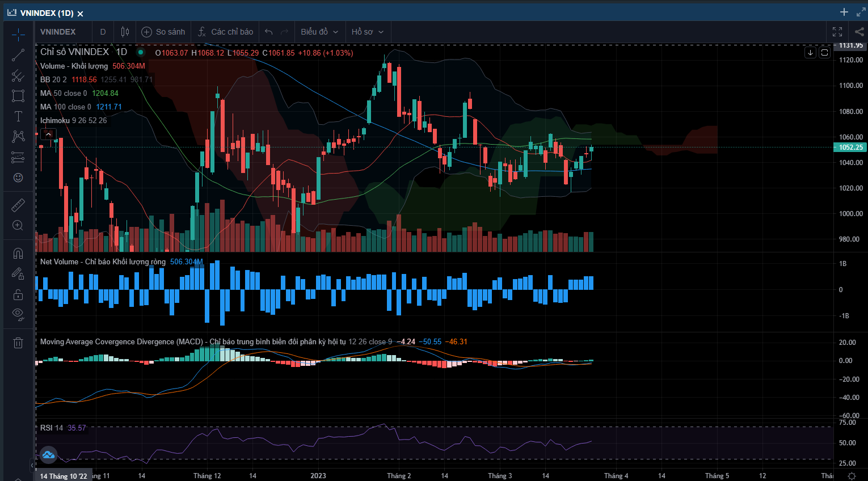Toggle lock all drawing tools
This screenshot has width=868, height=481.
pyautogui.click(x=18, y=294)
